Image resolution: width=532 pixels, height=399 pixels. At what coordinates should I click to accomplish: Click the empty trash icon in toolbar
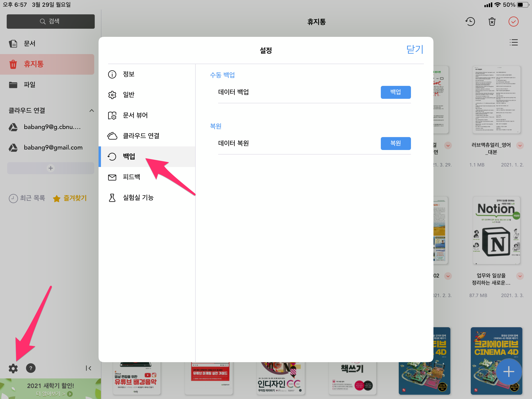coord(492,22)
